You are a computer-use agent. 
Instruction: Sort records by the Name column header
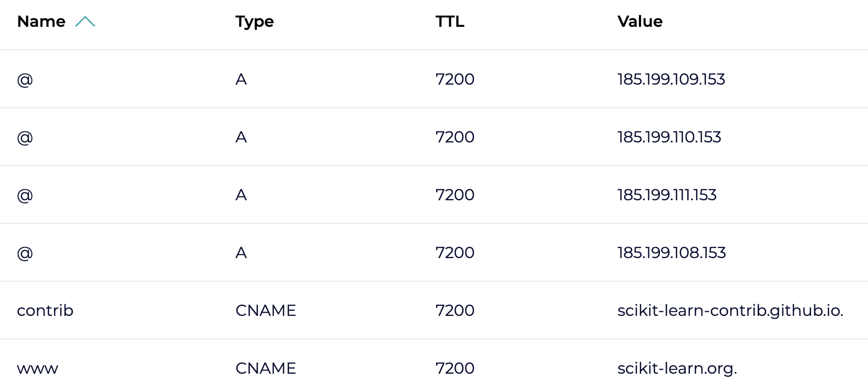42,22
